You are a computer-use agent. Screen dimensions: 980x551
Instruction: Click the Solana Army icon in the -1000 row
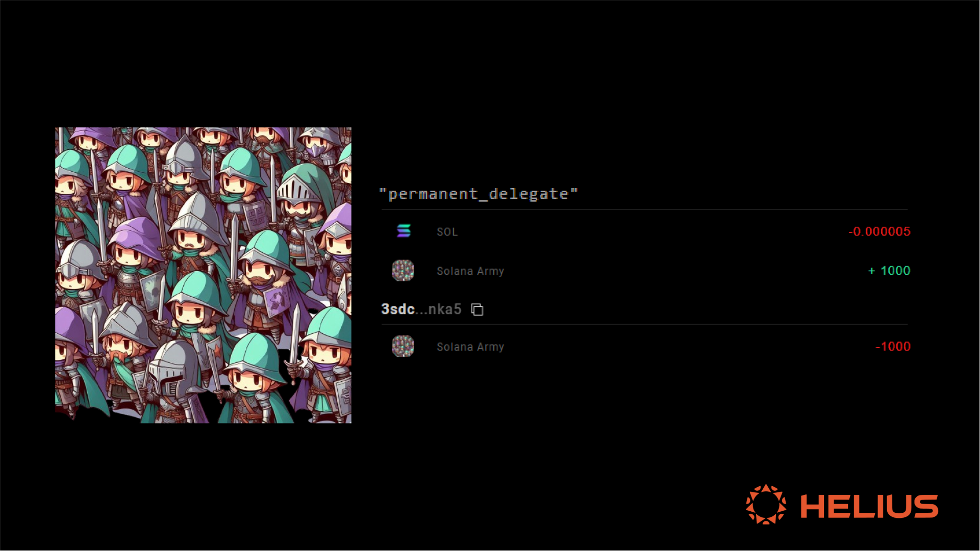pyautogui.click(x=403, y=346)
